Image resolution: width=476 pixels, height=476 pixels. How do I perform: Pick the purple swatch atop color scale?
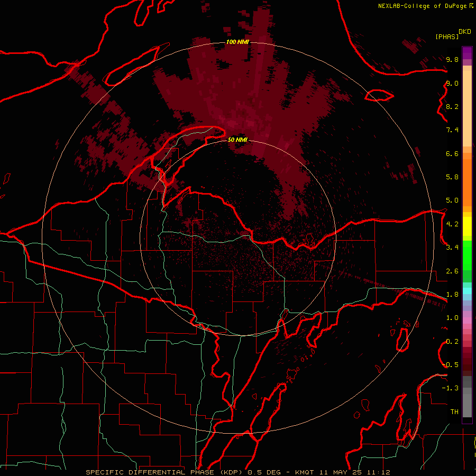click(x=467, y=53)
